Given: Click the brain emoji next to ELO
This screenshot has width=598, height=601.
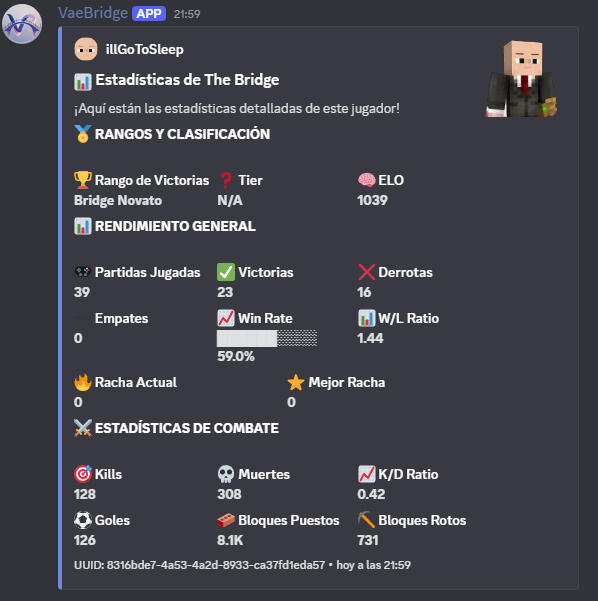Looking at the screenshot, I should [366, 180].
